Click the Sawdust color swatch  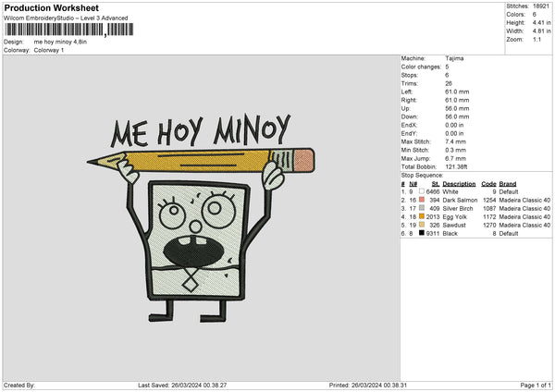[x=421, y=225]
